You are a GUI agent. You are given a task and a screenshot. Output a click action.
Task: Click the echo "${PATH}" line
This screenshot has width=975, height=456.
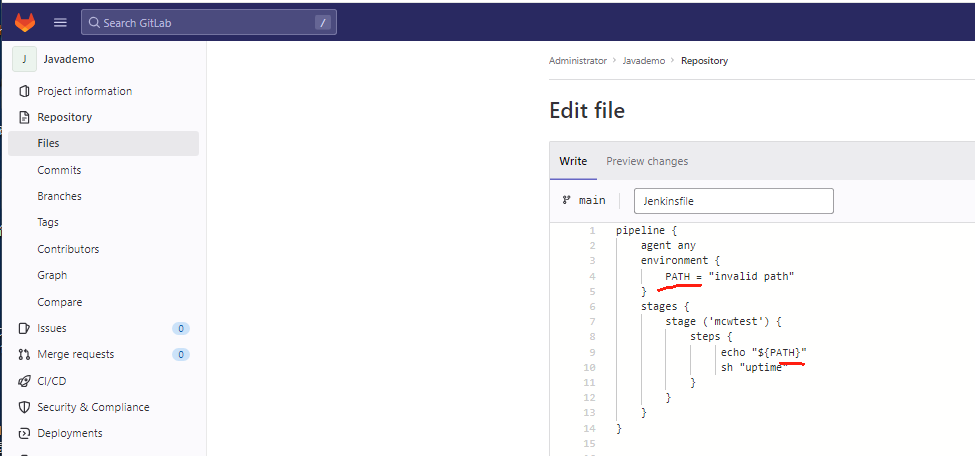click(x=764, y=352)
